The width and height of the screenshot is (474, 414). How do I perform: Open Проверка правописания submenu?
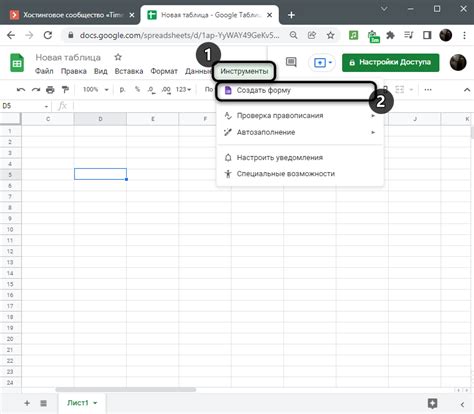tap(300, 116)
